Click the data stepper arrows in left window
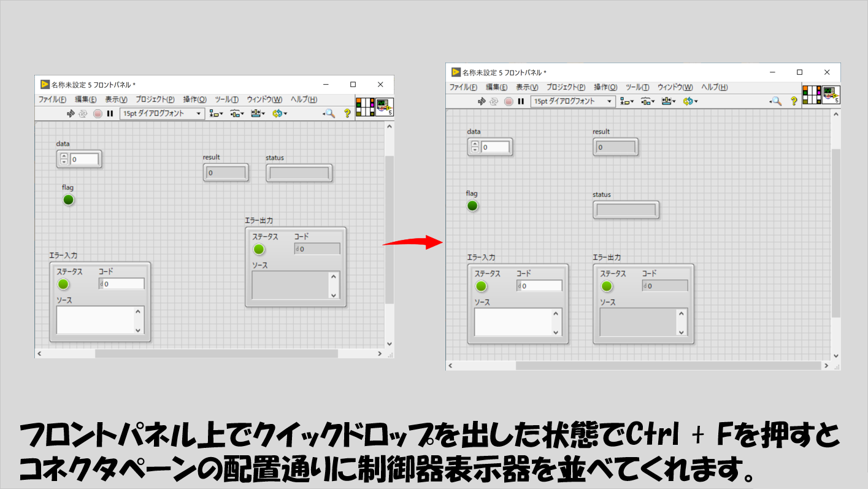This screenshot has height=489, width=868. click(64, 160)
